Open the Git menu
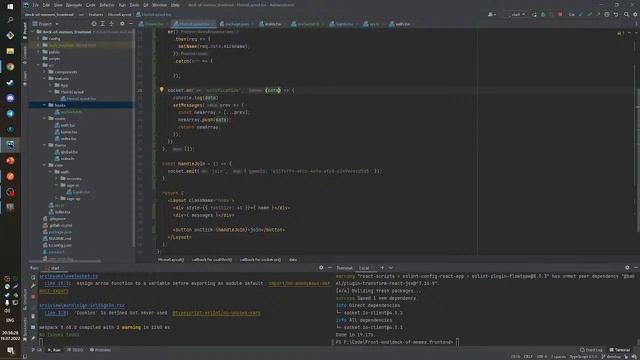The height and width of the screenshot is (360, 640). [146, 5]
